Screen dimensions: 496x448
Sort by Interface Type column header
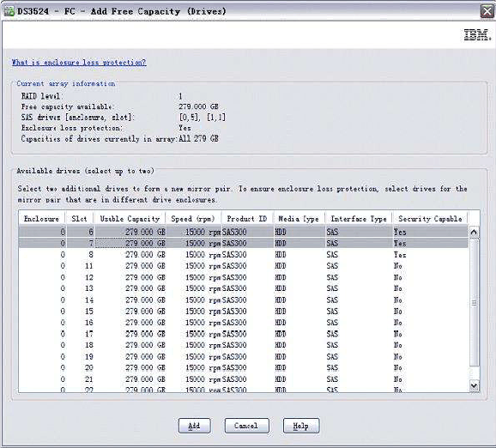[x=359, y=219]
